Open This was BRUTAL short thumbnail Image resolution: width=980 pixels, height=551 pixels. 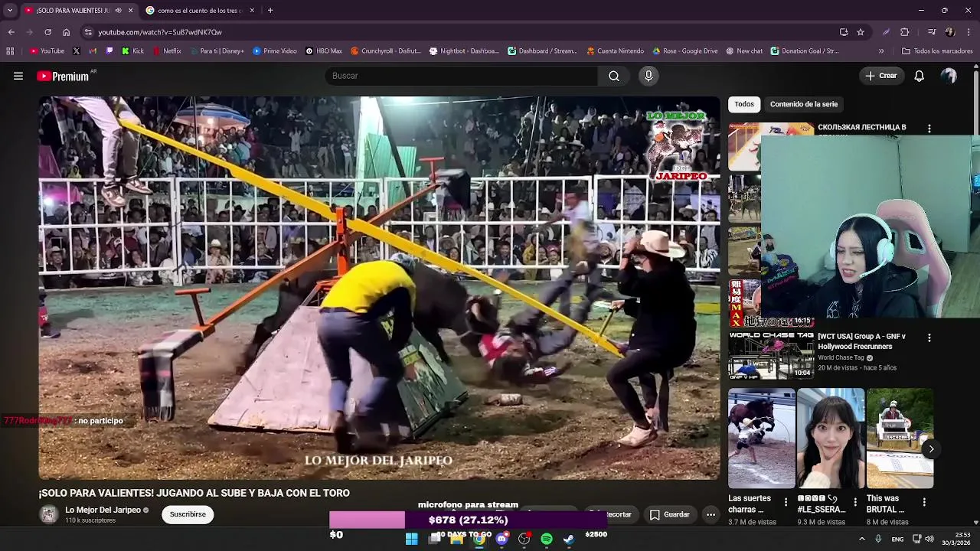pos(900,438)
